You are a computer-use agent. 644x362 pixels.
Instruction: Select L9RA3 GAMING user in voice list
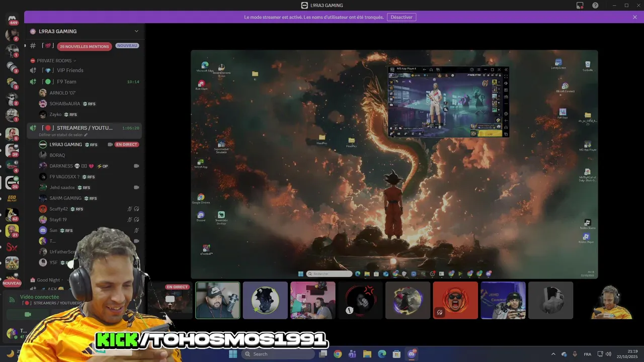pos(65,144)
